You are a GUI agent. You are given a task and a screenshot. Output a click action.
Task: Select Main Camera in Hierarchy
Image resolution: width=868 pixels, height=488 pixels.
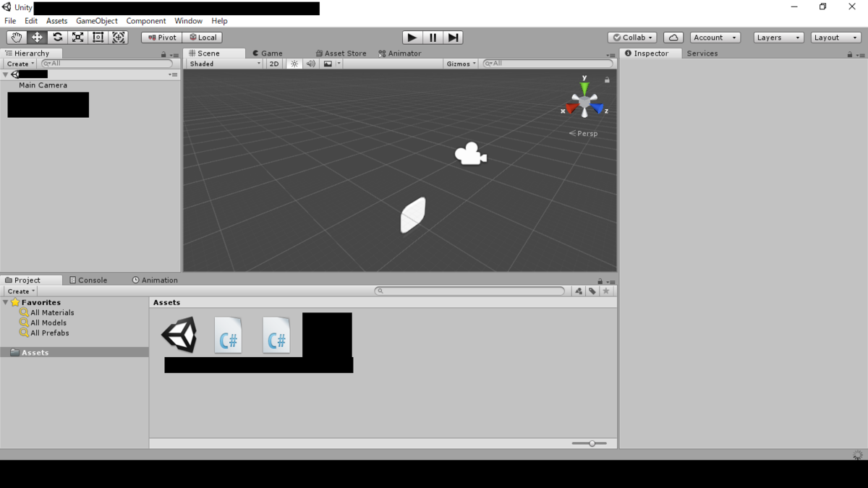(x=43, y=85)
